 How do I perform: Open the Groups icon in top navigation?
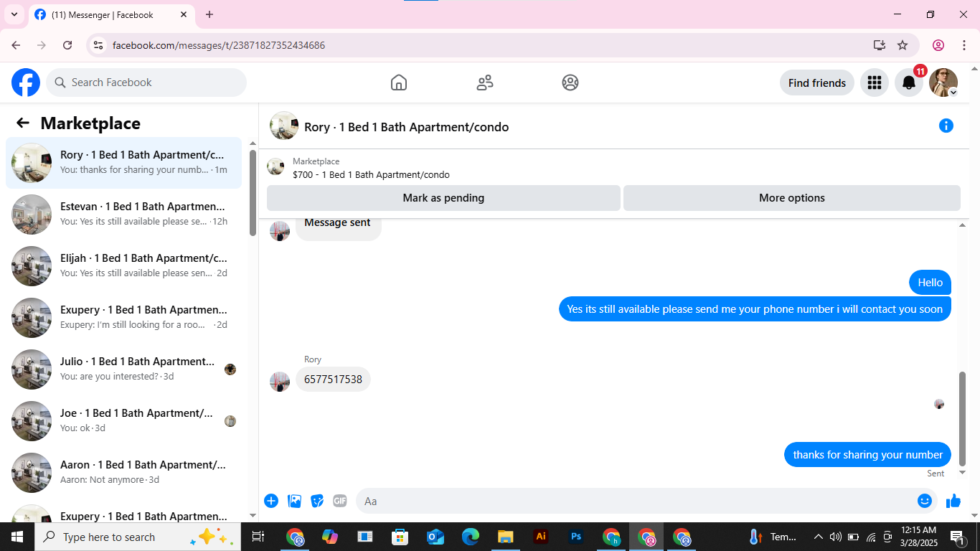[x=570, y=83]
